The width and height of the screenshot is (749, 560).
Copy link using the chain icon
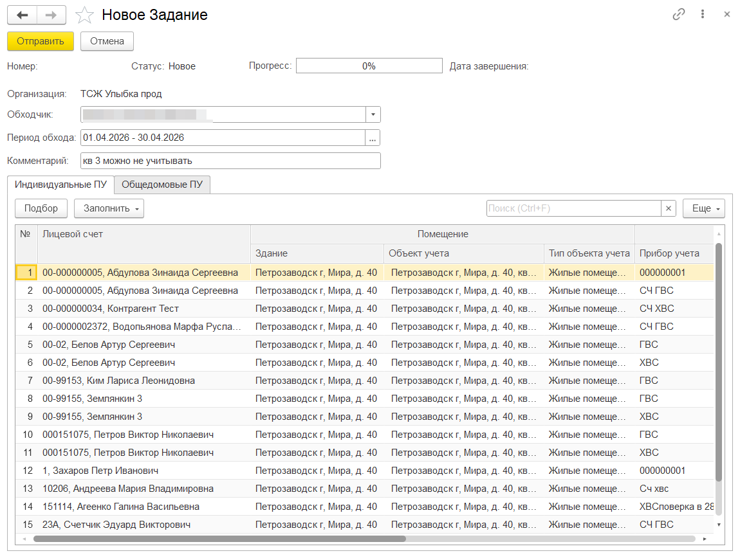point(678,14)
